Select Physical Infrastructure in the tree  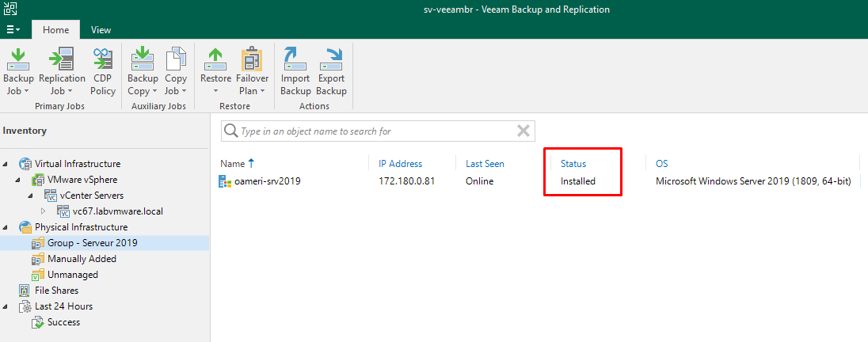pyautogui.click(x=82, y=227)
